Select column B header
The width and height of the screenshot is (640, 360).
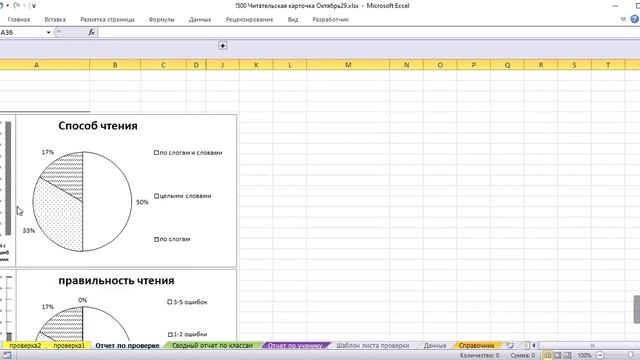115,65
